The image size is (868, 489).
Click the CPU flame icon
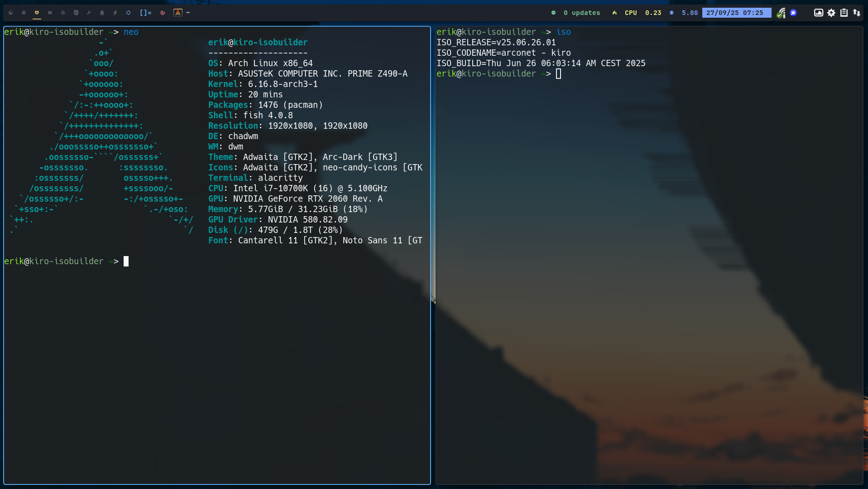pos(614,13)
